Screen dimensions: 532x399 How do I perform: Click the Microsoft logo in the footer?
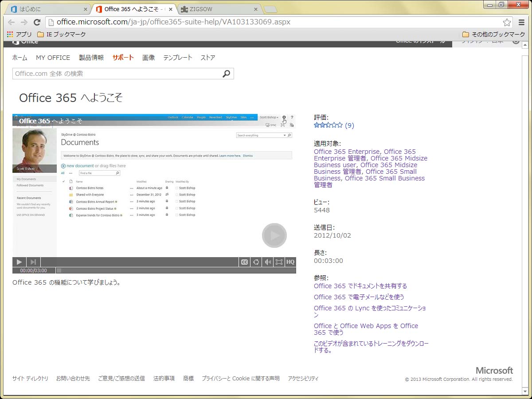[x=494, y=370]
